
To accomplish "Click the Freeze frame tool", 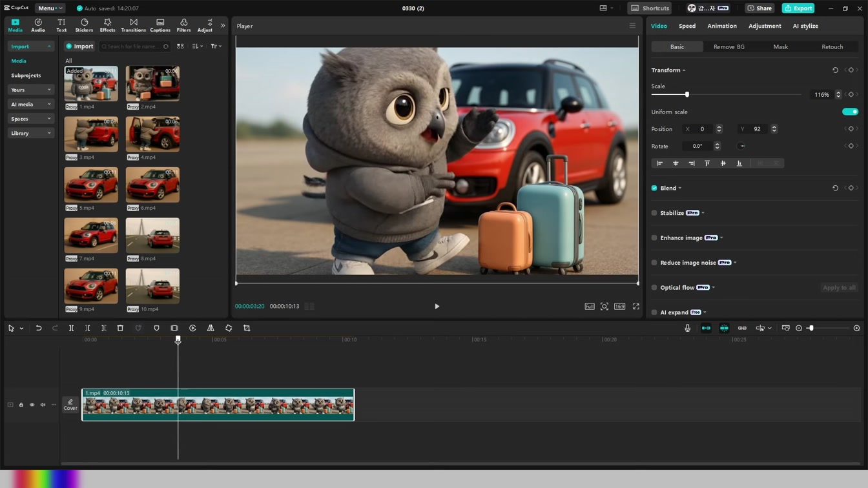I will coord(174,328).
